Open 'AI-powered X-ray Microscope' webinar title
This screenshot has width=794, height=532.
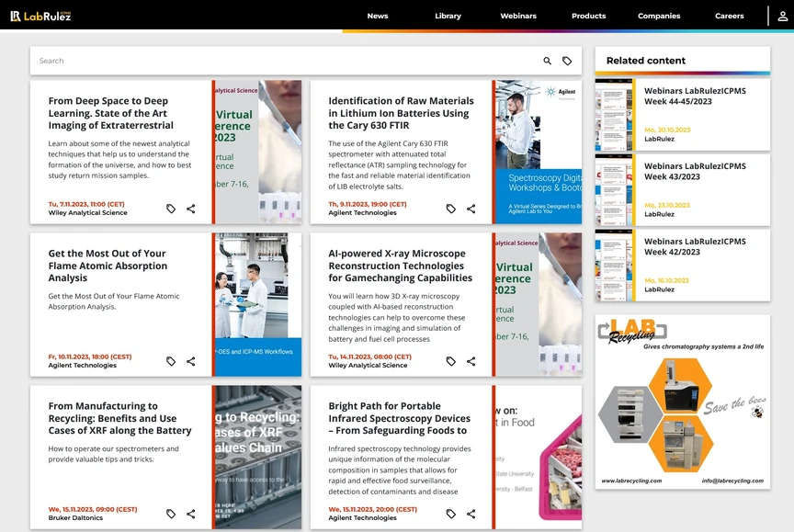[x=400, y=266]
